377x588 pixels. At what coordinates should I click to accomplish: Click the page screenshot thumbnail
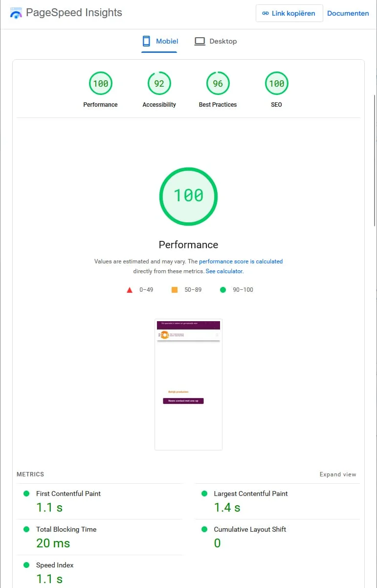[188, 384]
